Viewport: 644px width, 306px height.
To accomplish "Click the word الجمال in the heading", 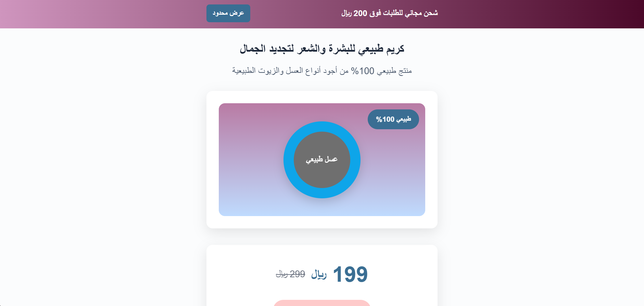I will click(253, 49).
